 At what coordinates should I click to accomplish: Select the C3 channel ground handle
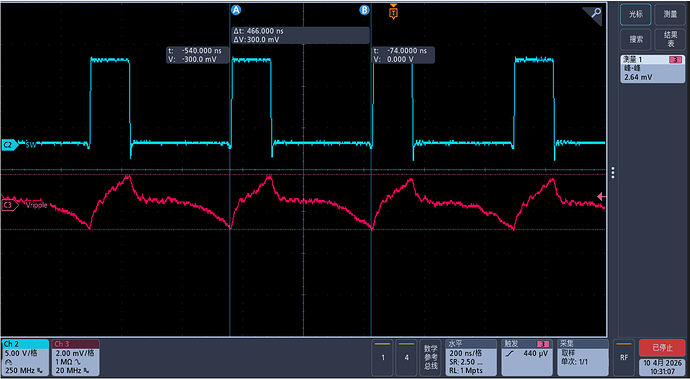pyautogui.click(x=10, y=205)
